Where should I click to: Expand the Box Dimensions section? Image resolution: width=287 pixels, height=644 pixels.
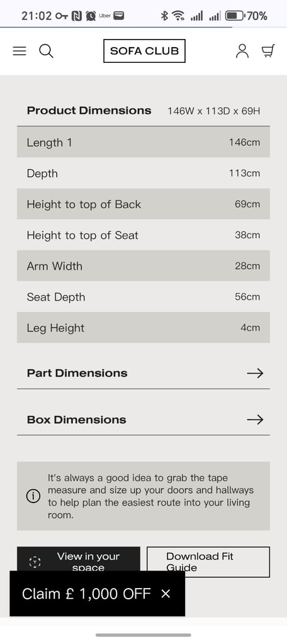pyautogui.click(x=143, y=419)
